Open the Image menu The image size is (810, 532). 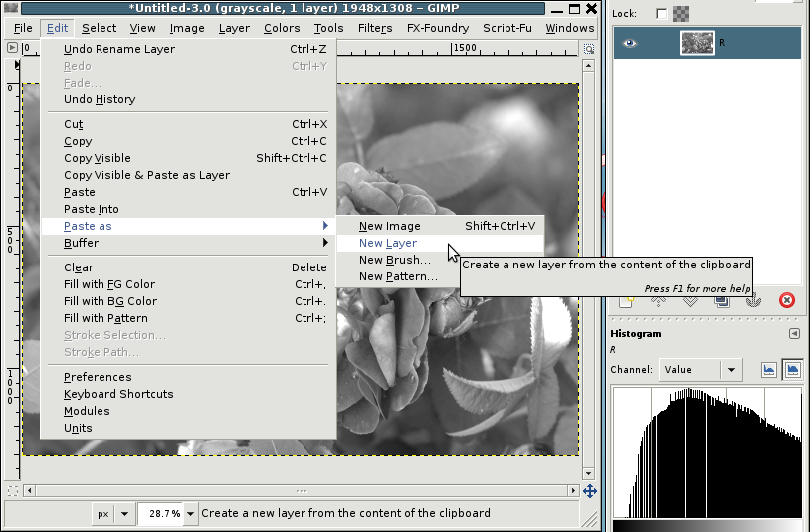point(187,28)
